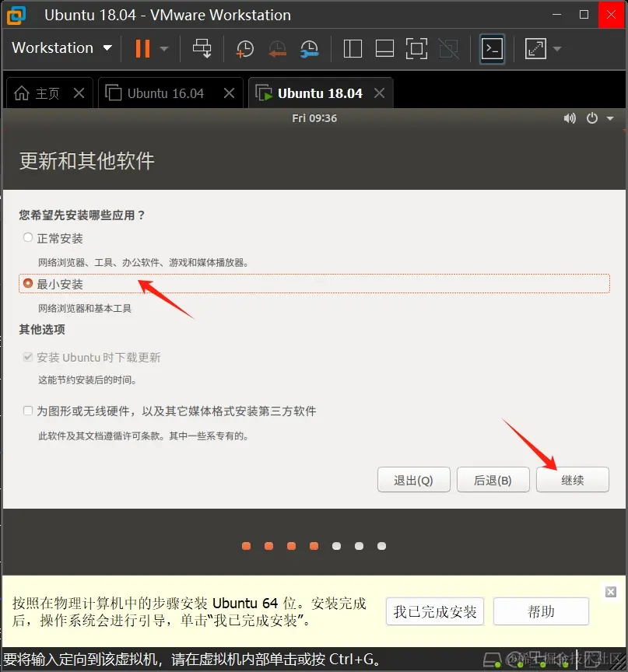Expand the Ubuntu system menu arrow
628x672 pixels.
pos(610,119)
